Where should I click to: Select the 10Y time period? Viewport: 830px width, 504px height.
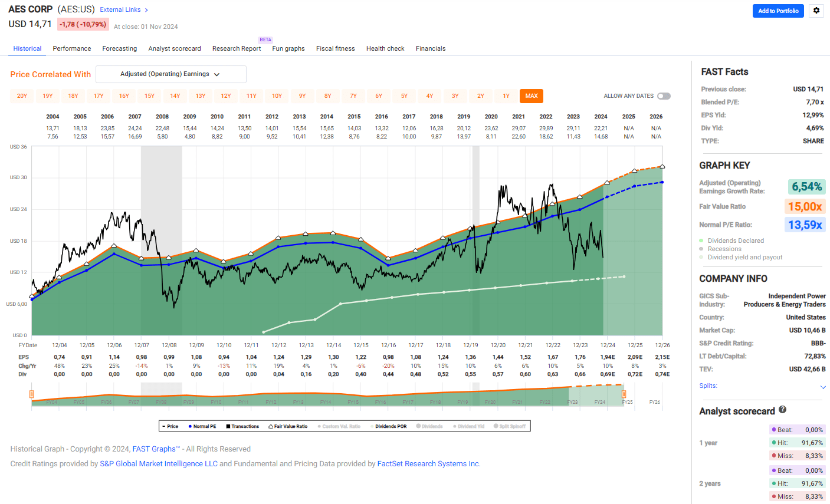277,95
